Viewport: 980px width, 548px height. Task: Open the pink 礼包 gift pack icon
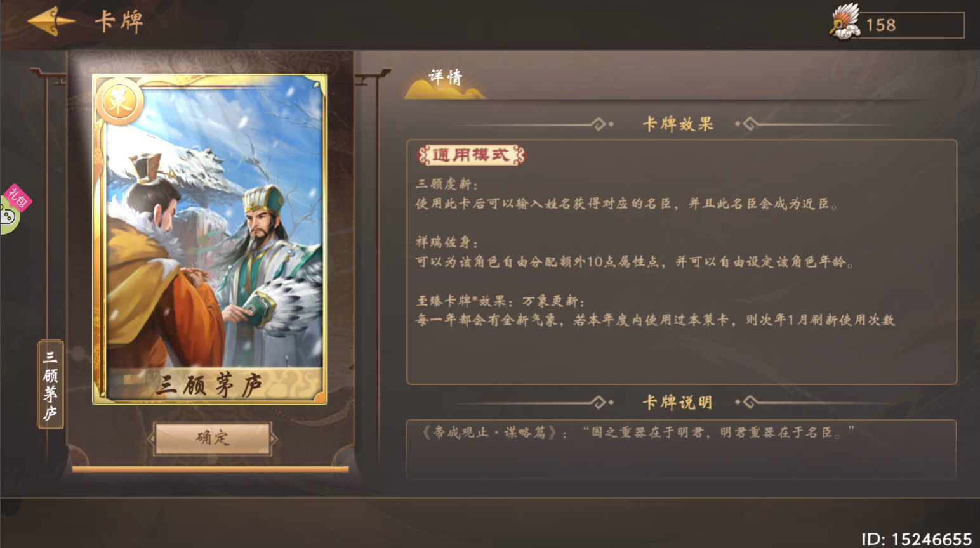(18, 197)
